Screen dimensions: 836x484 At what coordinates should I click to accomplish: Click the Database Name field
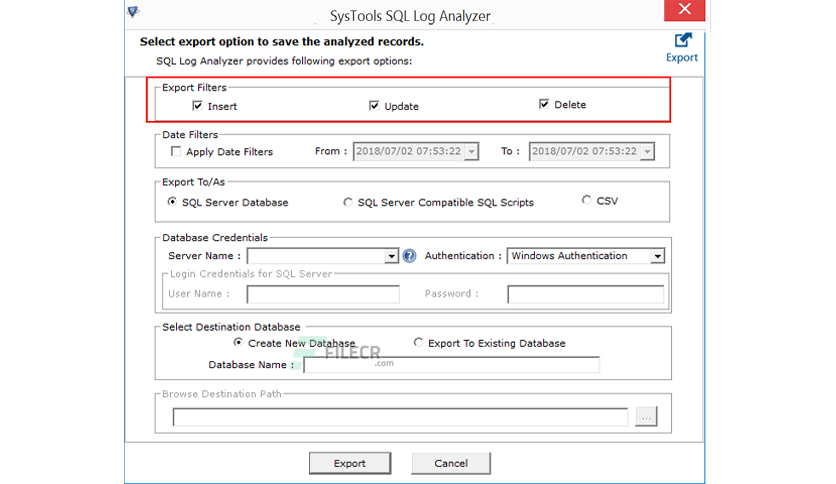[x=452, y=365]
